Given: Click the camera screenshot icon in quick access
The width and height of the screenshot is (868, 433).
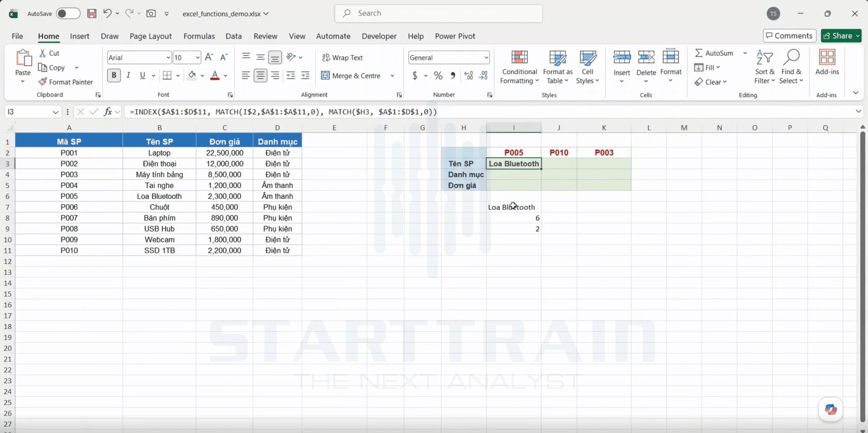Looking at the screenshot, I should [x=151, y=14].
